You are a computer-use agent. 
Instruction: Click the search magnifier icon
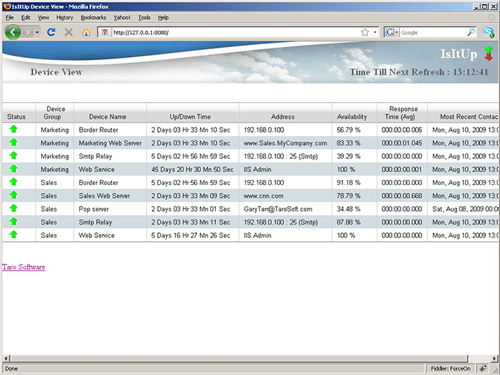click(471, 32)
